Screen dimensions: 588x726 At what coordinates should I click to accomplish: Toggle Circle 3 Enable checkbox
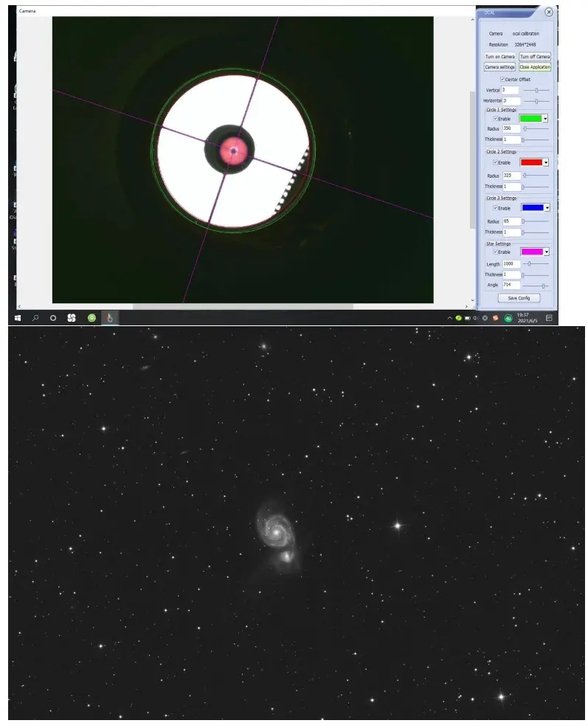[495, 208]
